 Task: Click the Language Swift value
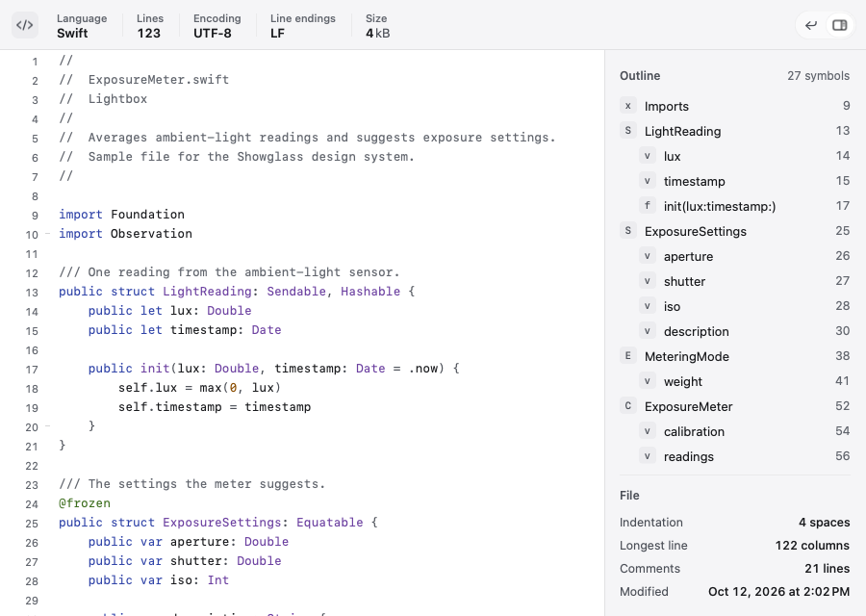coord(72,33)
